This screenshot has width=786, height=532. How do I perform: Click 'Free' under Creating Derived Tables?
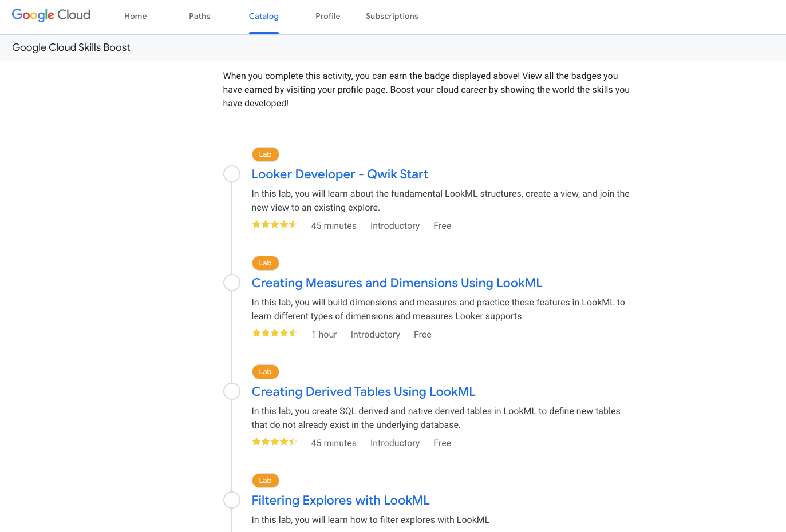443,443
